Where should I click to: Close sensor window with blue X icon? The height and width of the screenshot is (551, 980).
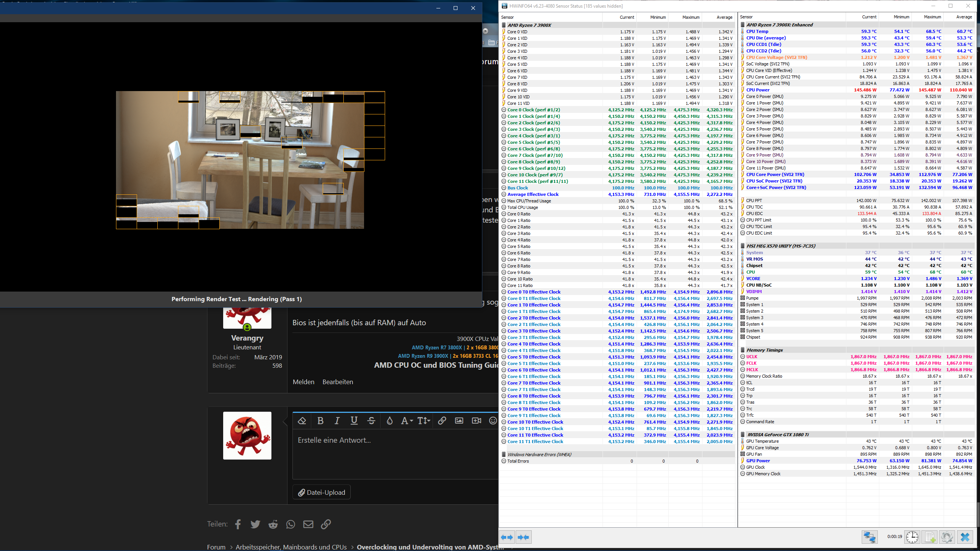[x=965, y=537]
